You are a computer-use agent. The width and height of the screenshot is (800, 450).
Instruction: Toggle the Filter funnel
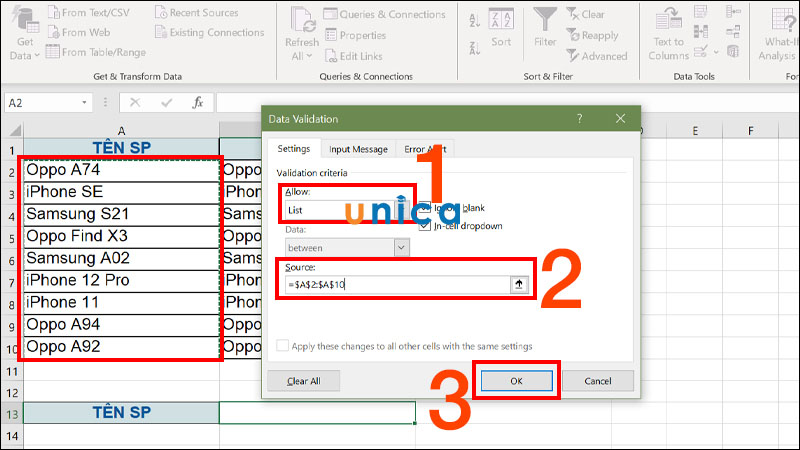(545, 27)
